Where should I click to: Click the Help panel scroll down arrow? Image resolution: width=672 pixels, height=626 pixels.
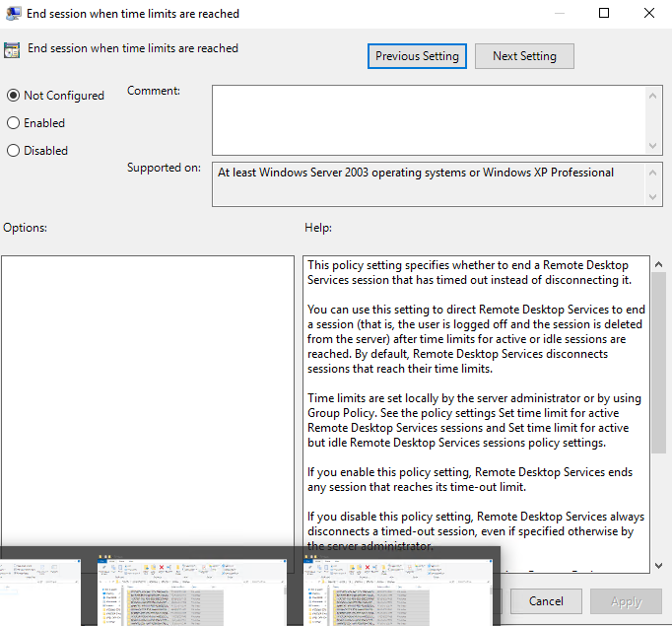658,565
